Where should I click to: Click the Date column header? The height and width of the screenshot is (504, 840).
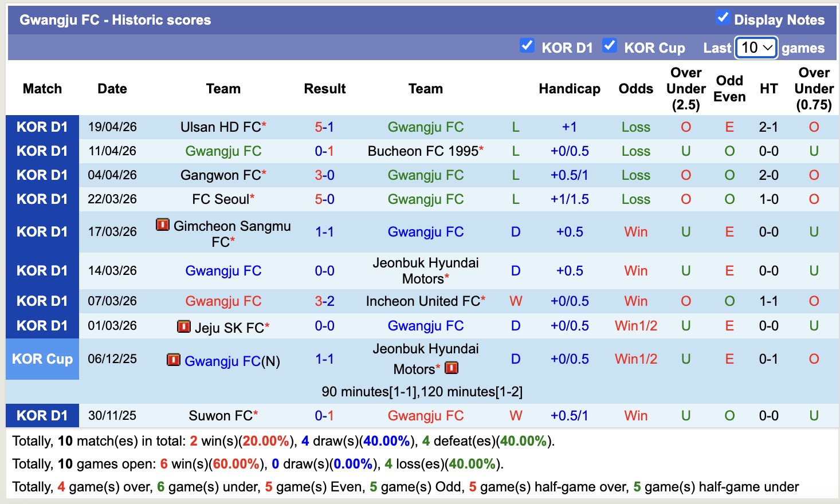tap(112, 89)
